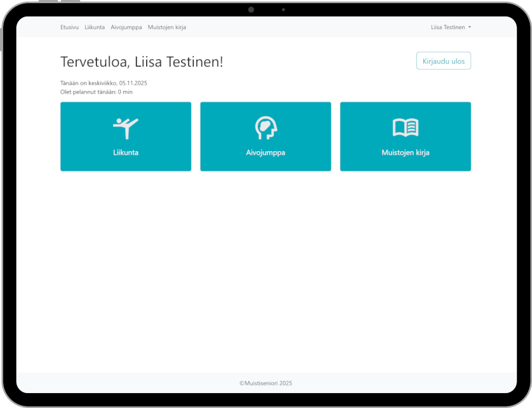The height and width of the screenshot is (408, 532).
Task: Expand the Liisa Testinen user menu
Action: coord(448,27)
